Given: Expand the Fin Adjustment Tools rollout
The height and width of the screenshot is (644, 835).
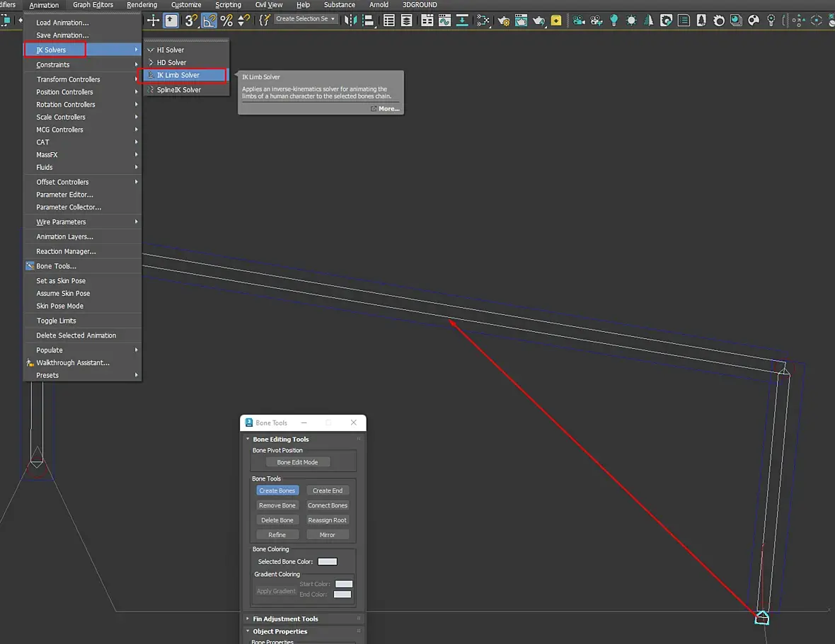Looking at the screenshot, I should click(285, 619).
